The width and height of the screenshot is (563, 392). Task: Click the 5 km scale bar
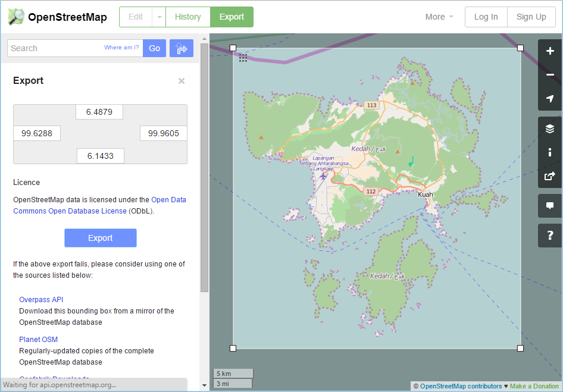[x=233, y=374]
